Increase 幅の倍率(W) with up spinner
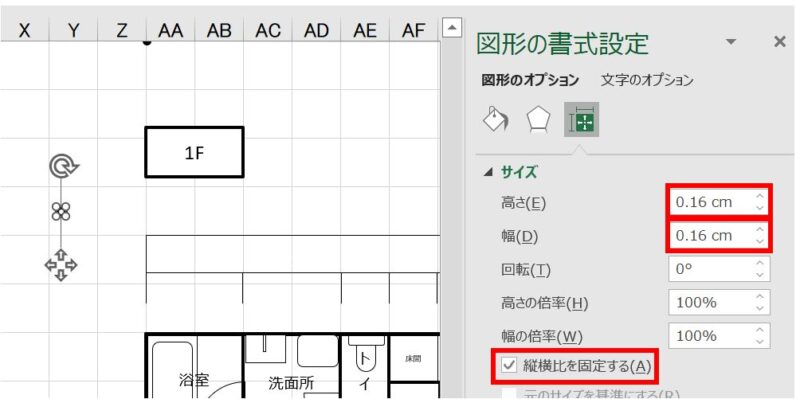Viewport: 800px width, 399px height. click(760, 330)
